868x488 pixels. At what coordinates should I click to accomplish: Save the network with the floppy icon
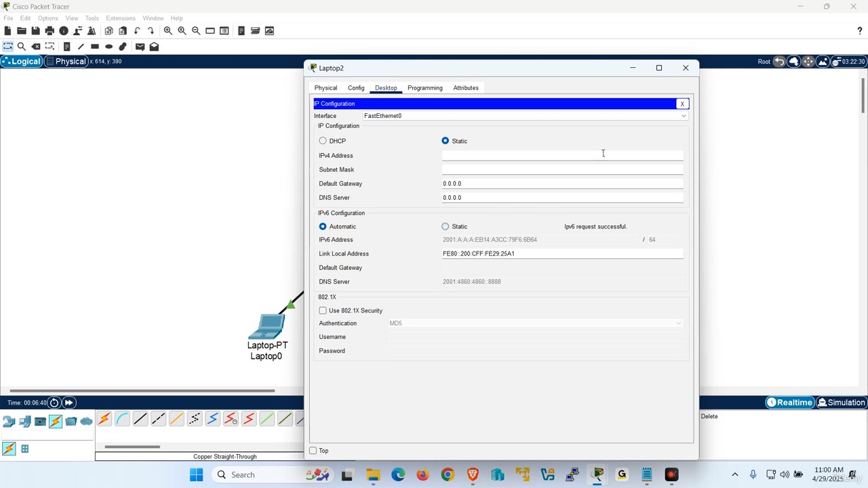35,30
